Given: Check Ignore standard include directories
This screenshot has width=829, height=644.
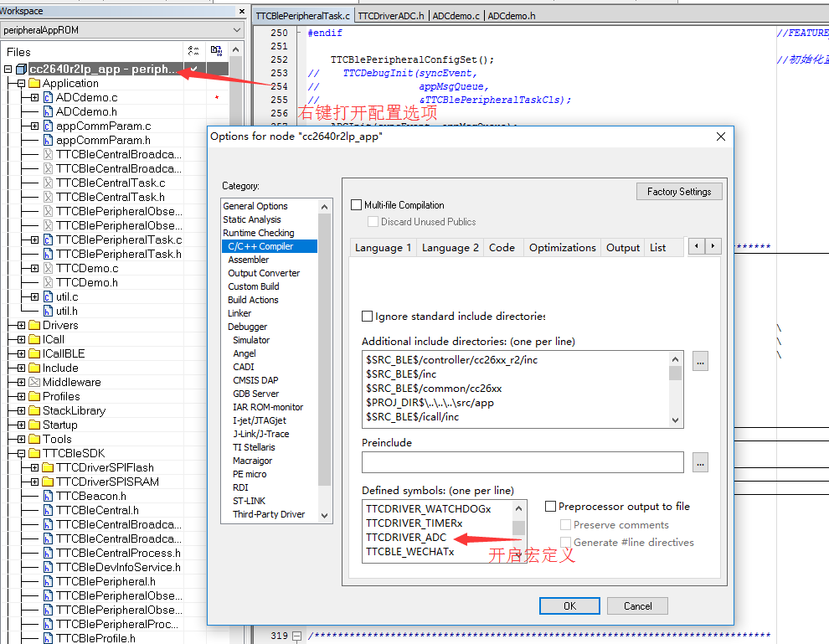Looking at the screenshot, I should 367,317.
